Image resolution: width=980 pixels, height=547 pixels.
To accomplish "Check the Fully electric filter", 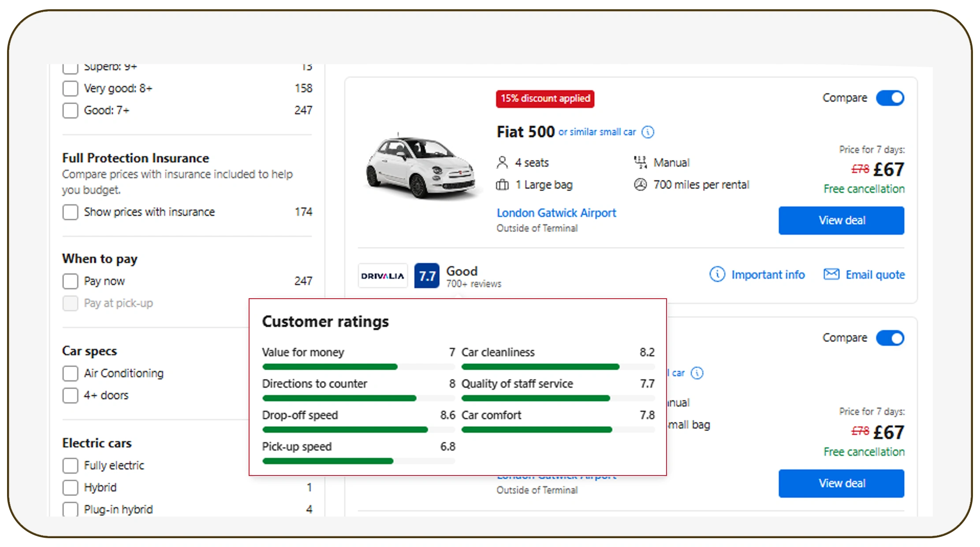I will [x=70, y=465].
